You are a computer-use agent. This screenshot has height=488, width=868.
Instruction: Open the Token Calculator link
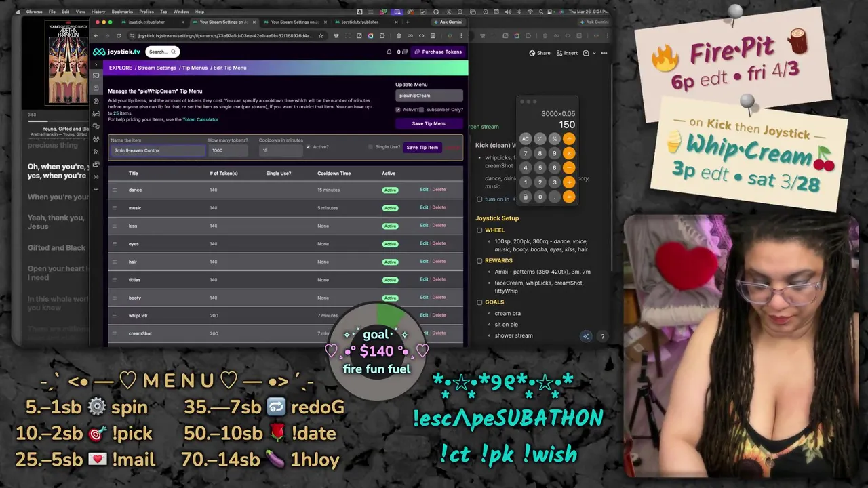201,119
